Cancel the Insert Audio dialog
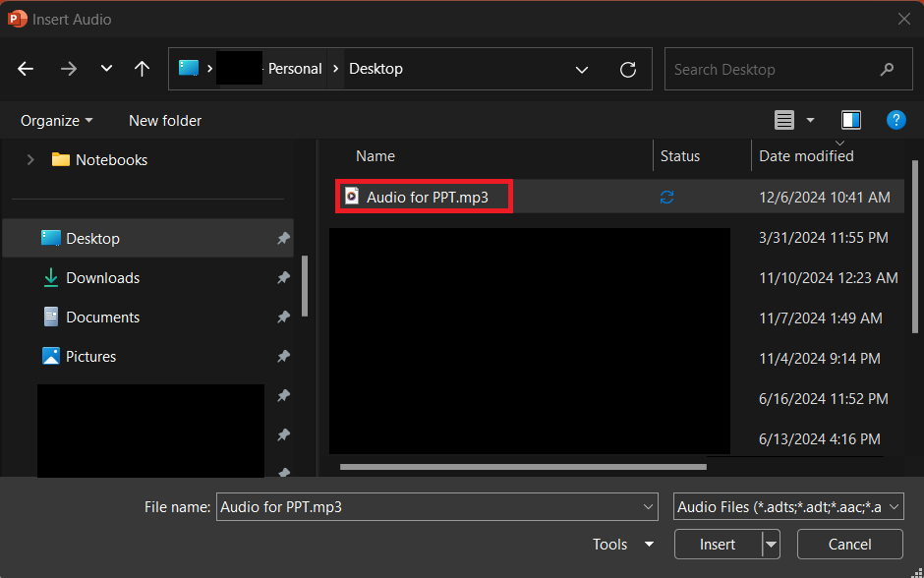This screenshot has height=578, width=924. click(849, 545)
